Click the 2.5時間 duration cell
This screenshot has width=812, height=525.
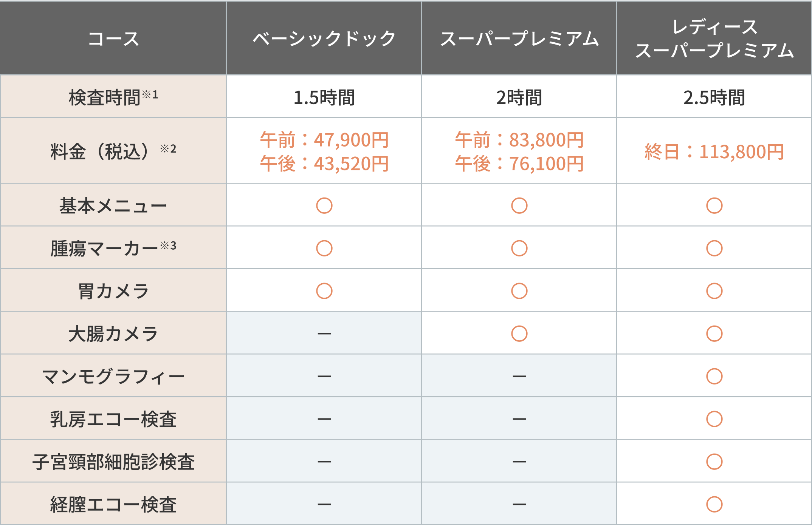coord(714,97)
